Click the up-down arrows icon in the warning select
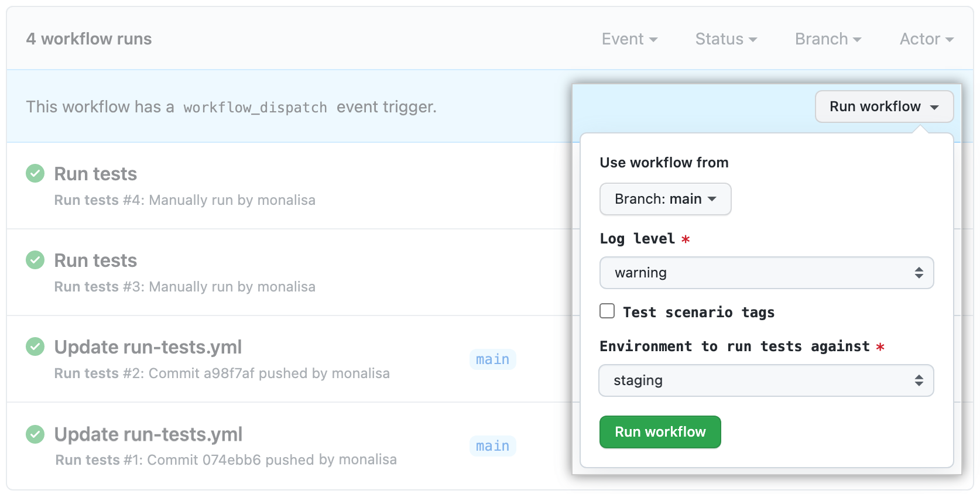The height and width of the screenshot is (494, 980). [x=919, y=273]
